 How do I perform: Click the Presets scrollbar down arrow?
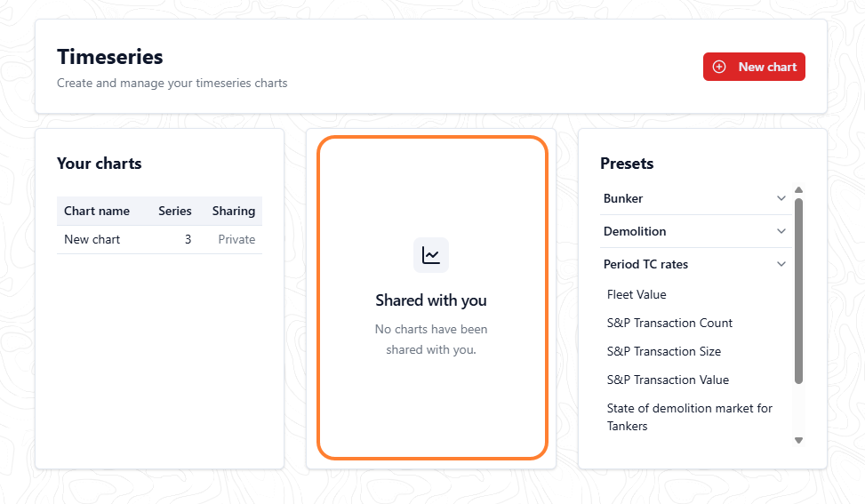[798, 440]
